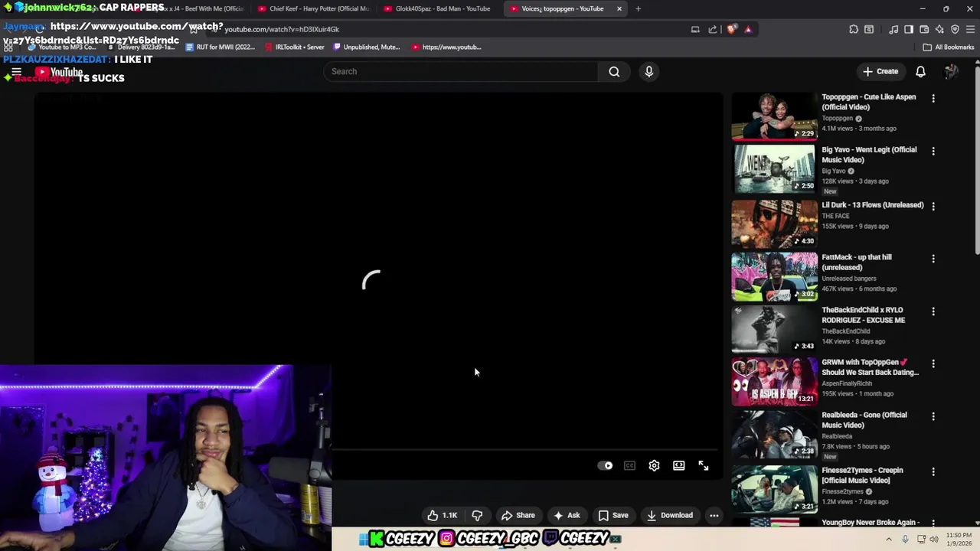The width and height of the screenshot is (980, 551).
Task: Click the address bar URL
Action: [282, 29]
